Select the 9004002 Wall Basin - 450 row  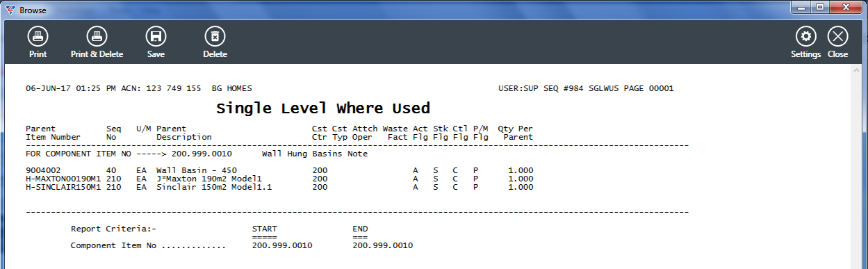279,170
